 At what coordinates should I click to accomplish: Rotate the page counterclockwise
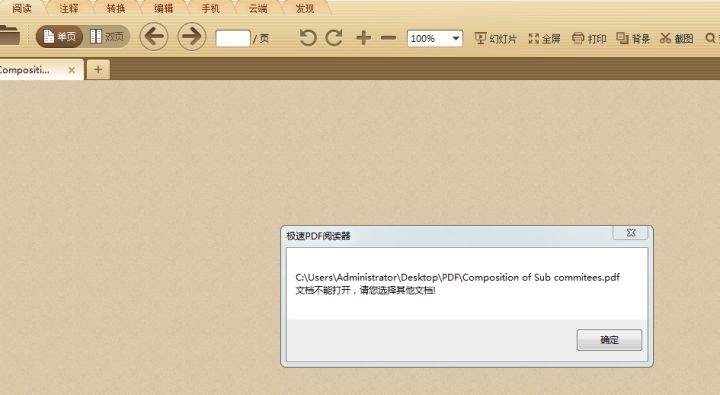point(308,38)
